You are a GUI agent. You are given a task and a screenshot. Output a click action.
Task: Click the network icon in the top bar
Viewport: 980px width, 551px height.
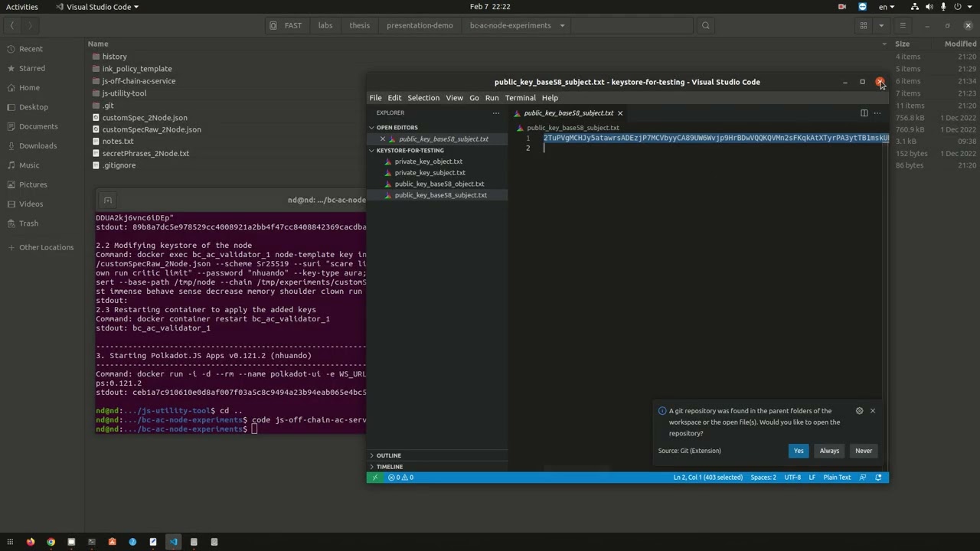[x=916, y=7]
